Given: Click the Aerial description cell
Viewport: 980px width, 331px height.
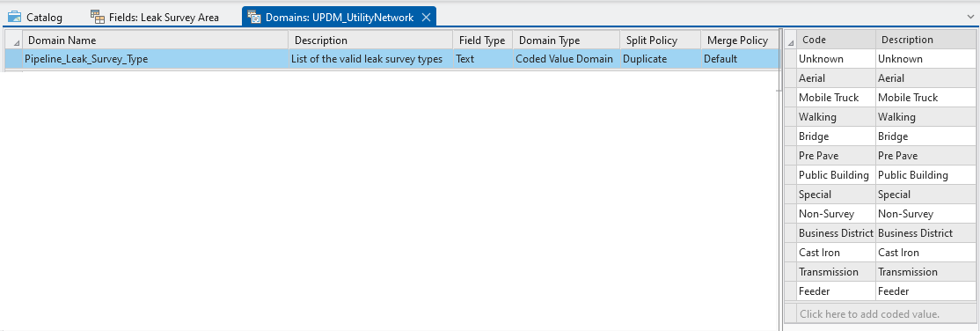Looking at the screenshot, I should click(925, 78).
